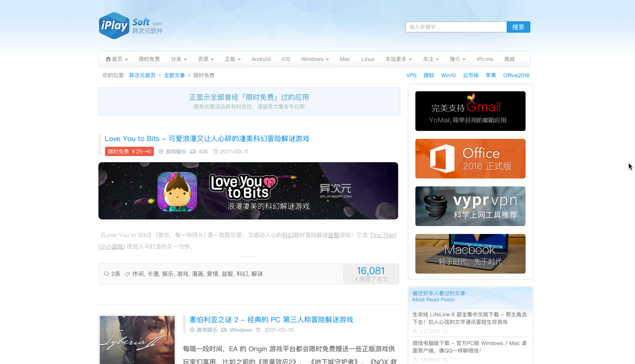The image size is (635, 364).
Task: Click the 益智 link in excerpt text
Action: [x=333, y=235]
